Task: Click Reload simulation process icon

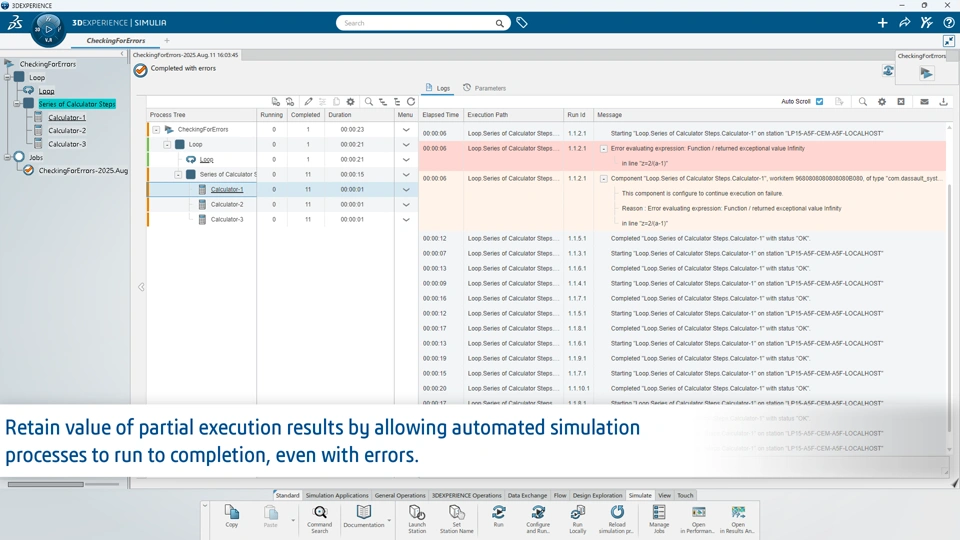Action: pyautogui.click(x=617, y=519)
